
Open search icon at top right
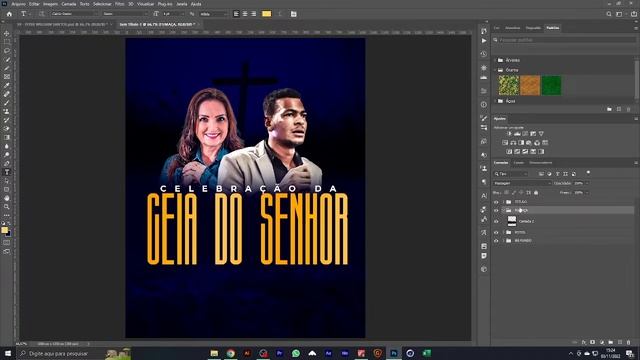click(609, 14)
